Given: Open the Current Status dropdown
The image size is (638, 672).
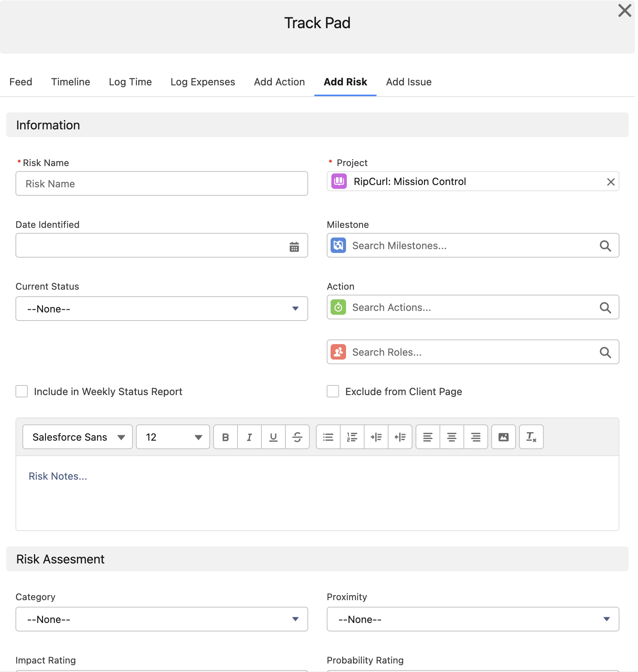Looking at the screenshot, I should pos(162,309).
